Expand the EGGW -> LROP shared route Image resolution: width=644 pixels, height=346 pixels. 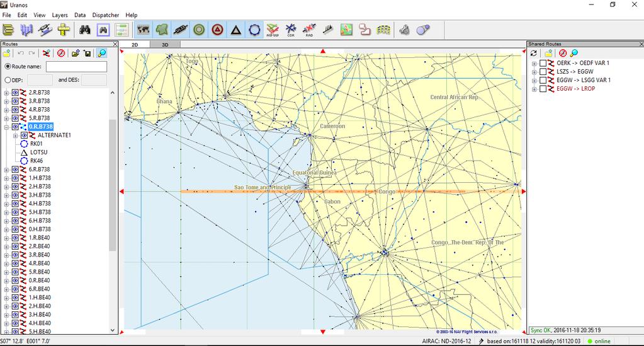[x=534, y=89]
